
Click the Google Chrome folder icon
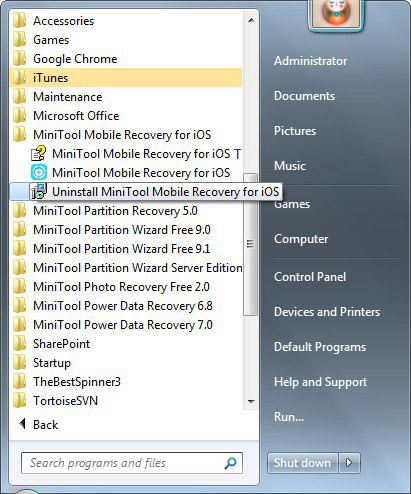pos(19,59)
